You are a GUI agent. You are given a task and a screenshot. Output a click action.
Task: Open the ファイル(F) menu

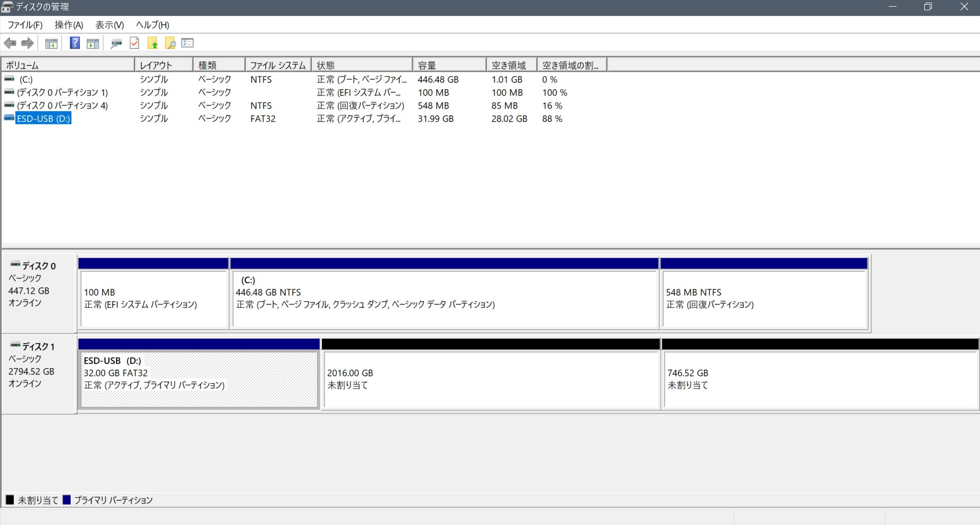tap(25, 25)
